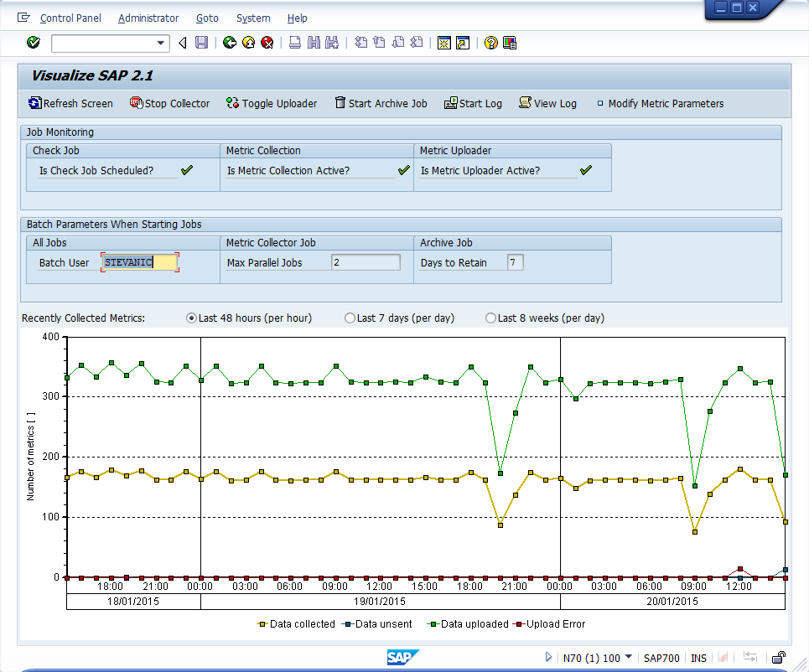Click Is Check Job Scheduled checkmark
809x672 pixels.
tap(187, 170)
